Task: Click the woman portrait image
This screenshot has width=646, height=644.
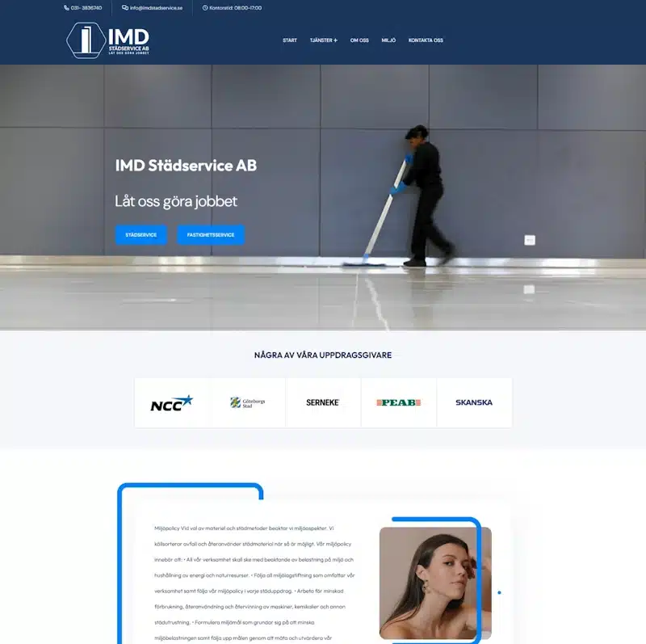Action: coord(435,582)
